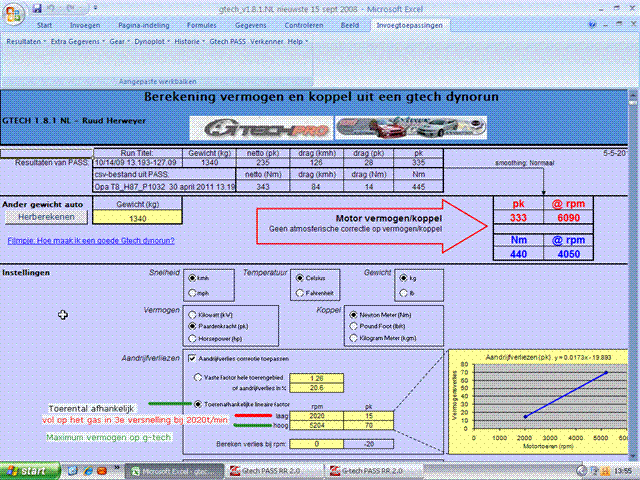Switch to second G-tech PASS RR 2.0 taskbar button
Viewport: 640px width, 480px height.
pos(373,471)
